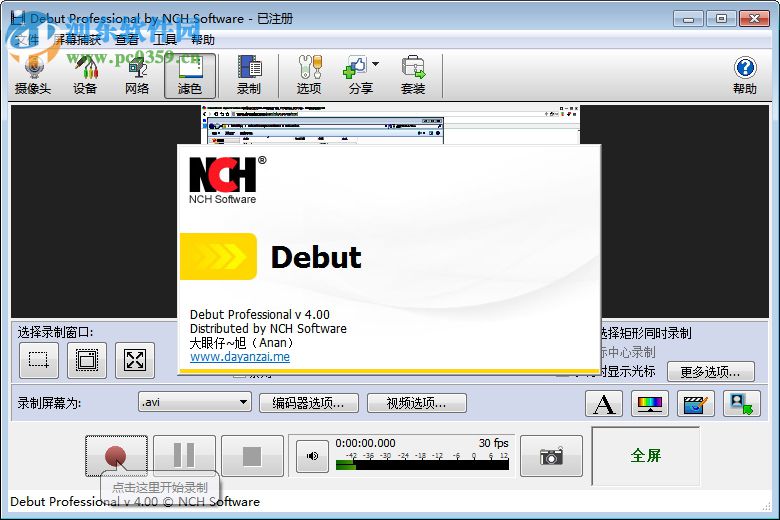The width and height of the screenshot is (780, 520).
Task: Open text caption overlay tool
Action: [x=604, y=403]
